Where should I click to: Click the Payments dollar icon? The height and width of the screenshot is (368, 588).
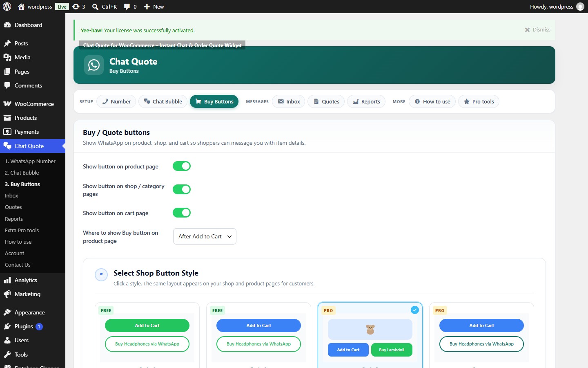coord(7,132)
